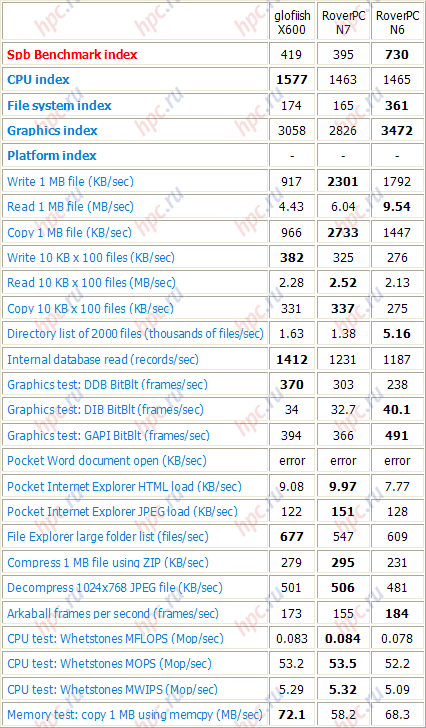426x728 pixels.
Task: Click the Spb Benchmark index value 419
Action: click(x=291, y=55)
